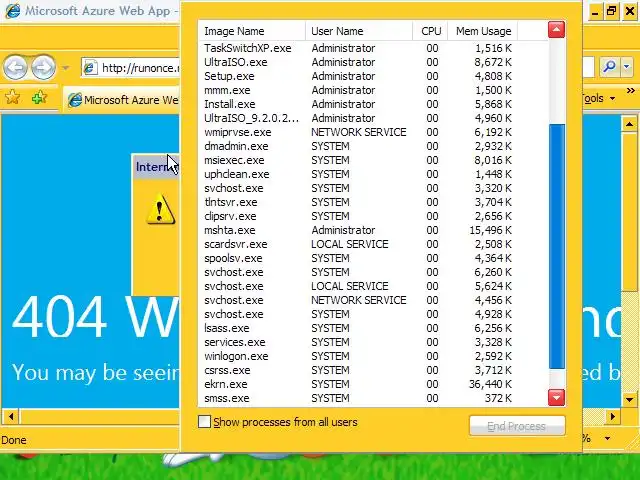Click the toolbar overflow chevron near Tools
Viewport: 640px width, 480px height.
[x=631, y=91]
